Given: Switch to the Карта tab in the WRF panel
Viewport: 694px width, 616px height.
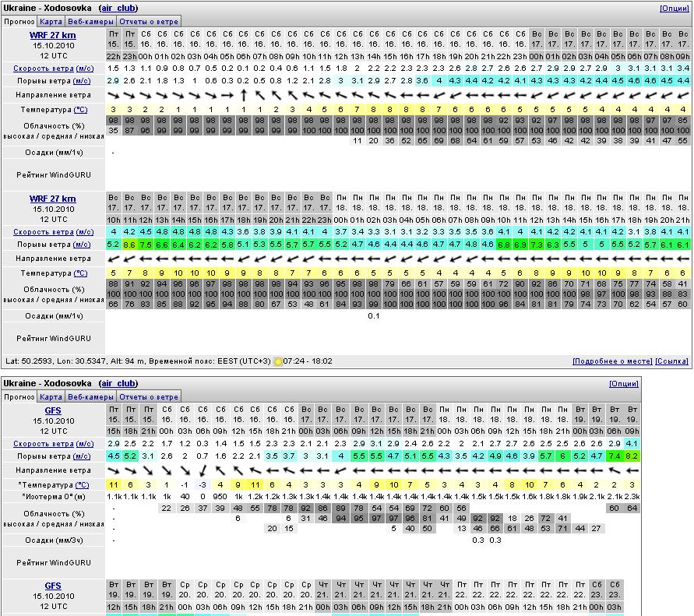Looking at the screenshot, I should pyautogui.click(x=51, y=22).
